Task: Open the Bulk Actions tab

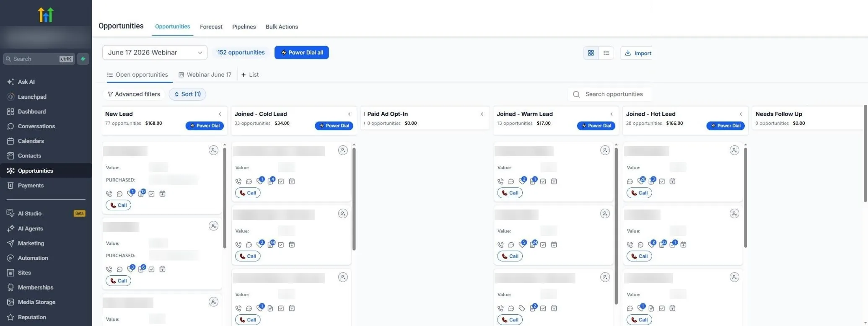Action: point(282,26)
